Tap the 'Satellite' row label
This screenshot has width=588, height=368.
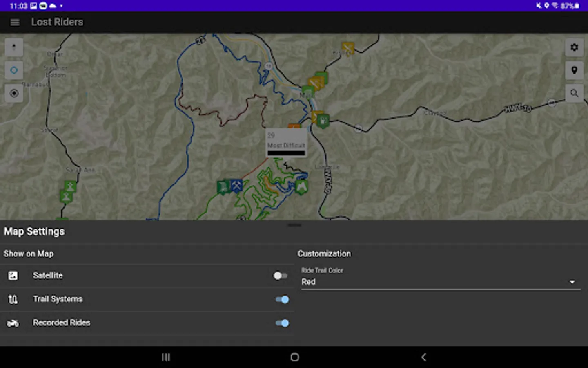48,276
